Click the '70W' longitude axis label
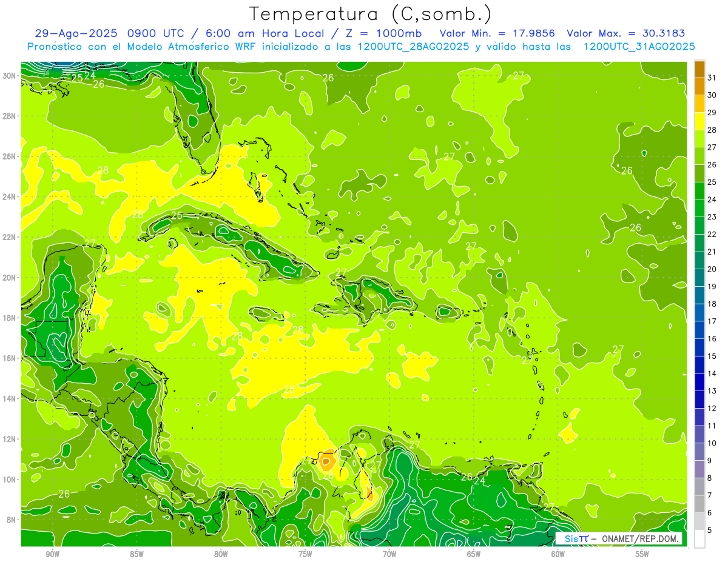 point(389,554)
